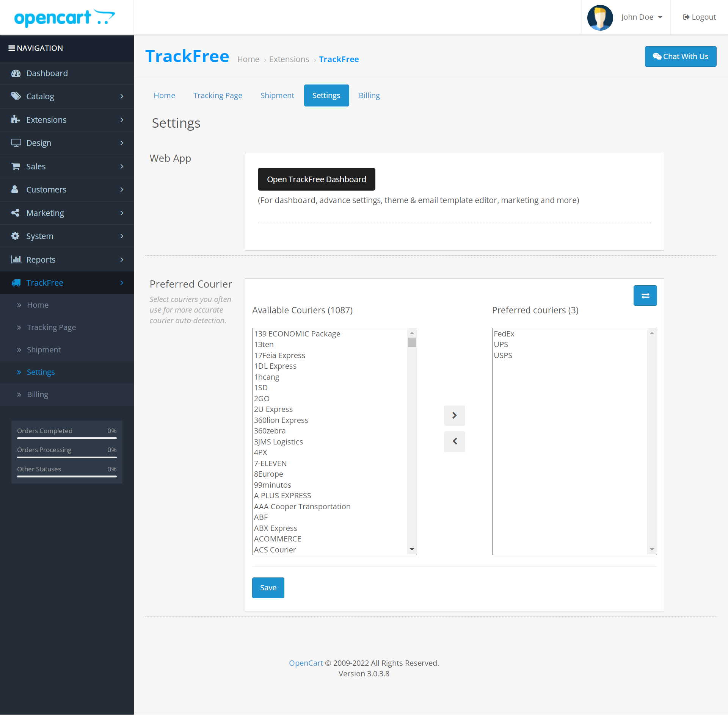The height and width of the screenshot is (715, 728).
Task: Click the Sales cart icon
Action: tap(16, 166)
